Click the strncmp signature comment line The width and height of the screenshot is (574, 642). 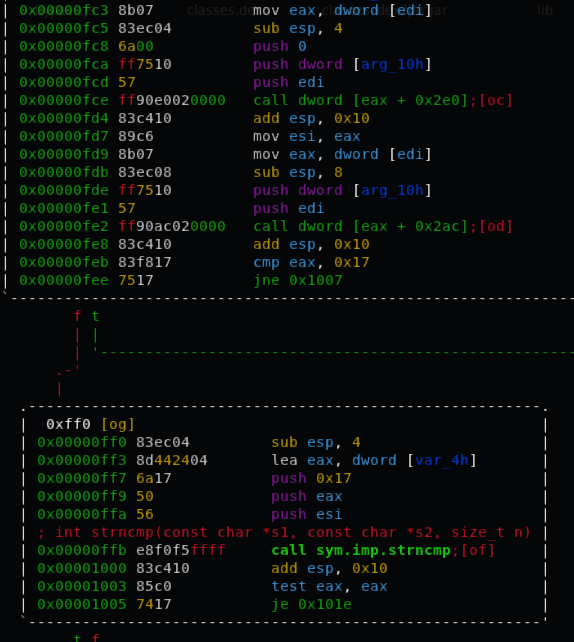[284, 532]
